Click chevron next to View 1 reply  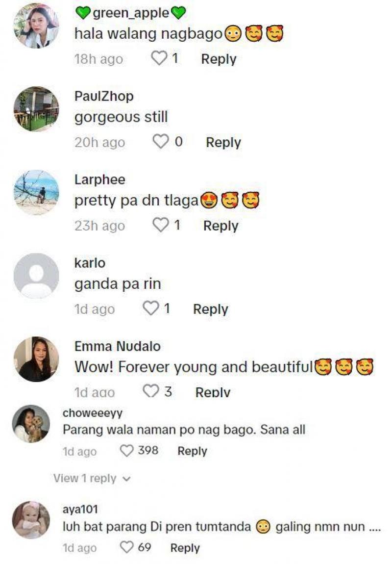pyautogui.click(x=126, y=479)
